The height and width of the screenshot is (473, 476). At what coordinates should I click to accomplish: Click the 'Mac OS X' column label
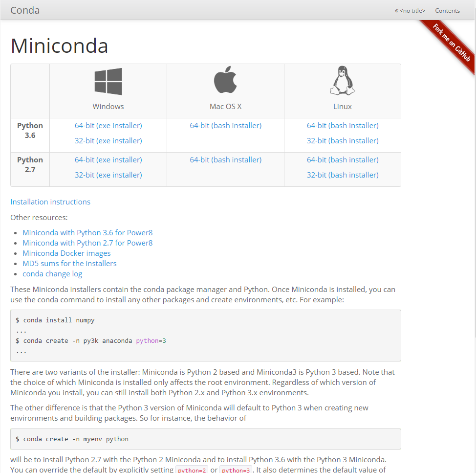[226, 107]
